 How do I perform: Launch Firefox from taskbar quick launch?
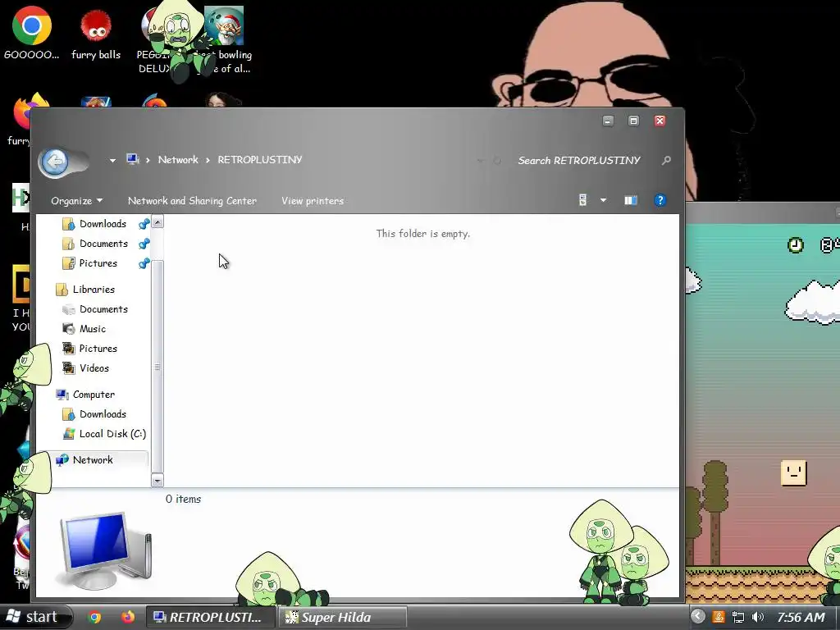127,617
